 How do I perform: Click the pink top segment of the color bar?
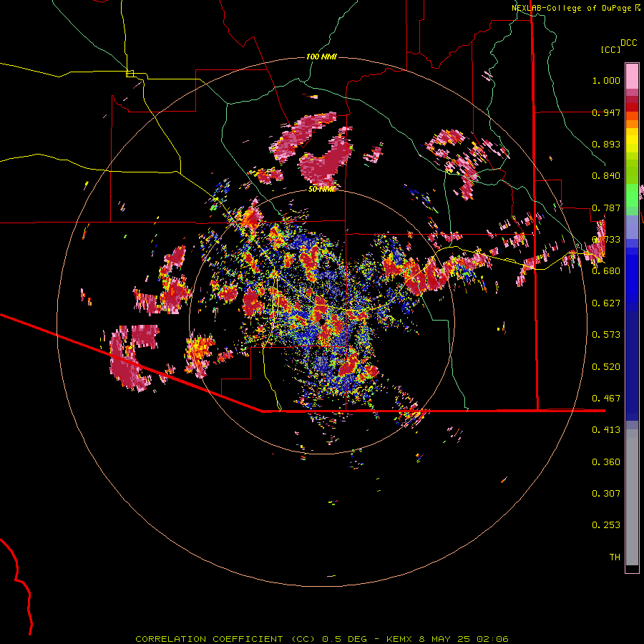click(x=632, y=77)
